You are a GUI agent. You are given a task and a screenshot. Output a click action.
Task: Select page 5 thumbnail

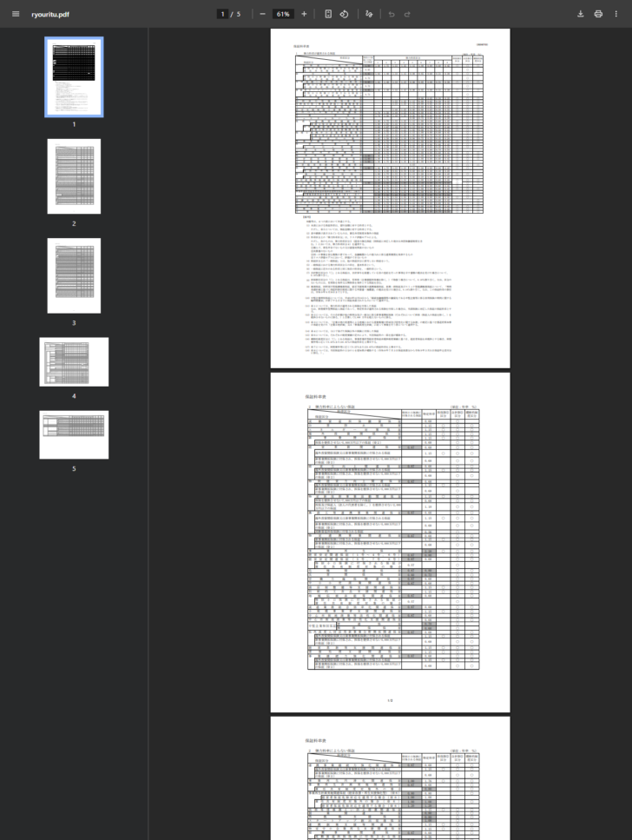(x=74, y=434)
